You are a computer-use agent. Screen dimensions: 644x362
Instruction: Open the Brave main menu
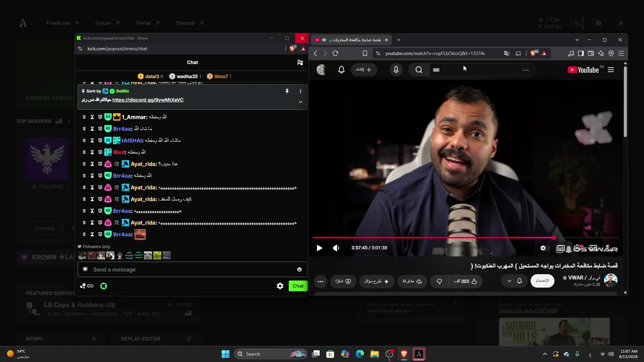tap(621, 53)
